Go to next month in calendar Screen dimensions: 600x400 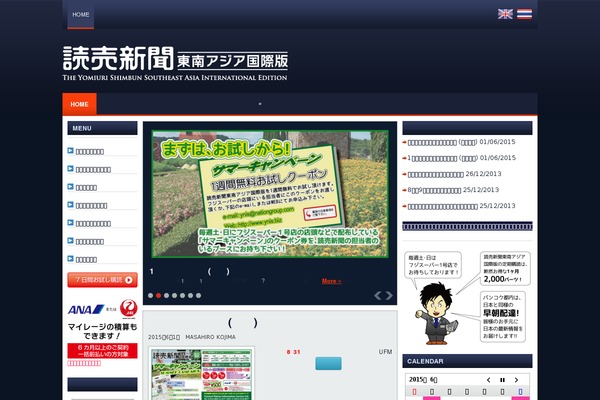coord(516,380)
